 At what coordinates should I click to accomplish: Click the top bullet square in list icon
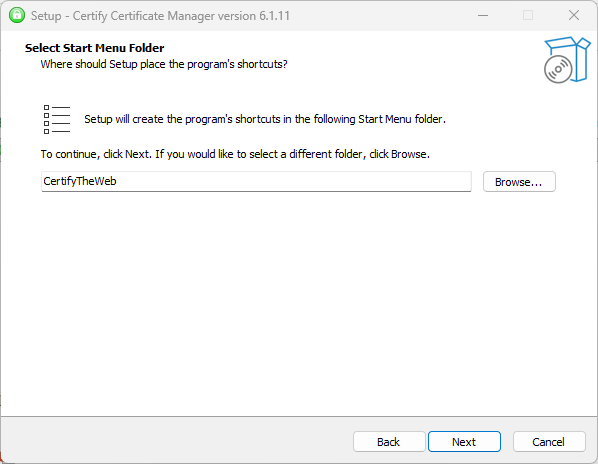(x=47, y=108)
